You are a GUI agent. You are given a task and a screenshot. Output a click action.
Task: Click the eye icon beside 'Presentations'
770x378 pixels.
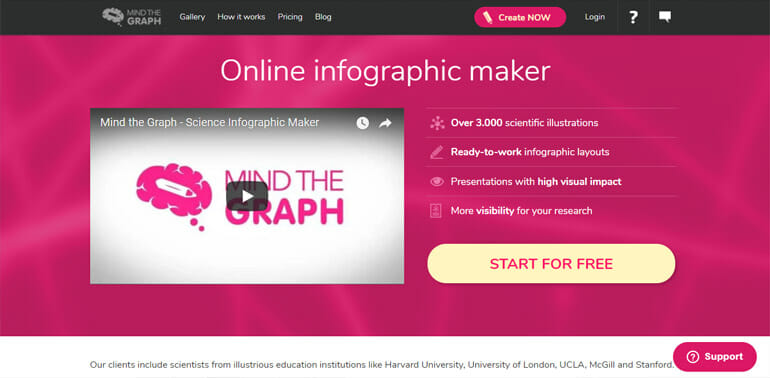pyautogui.click(x=437, y=182)
